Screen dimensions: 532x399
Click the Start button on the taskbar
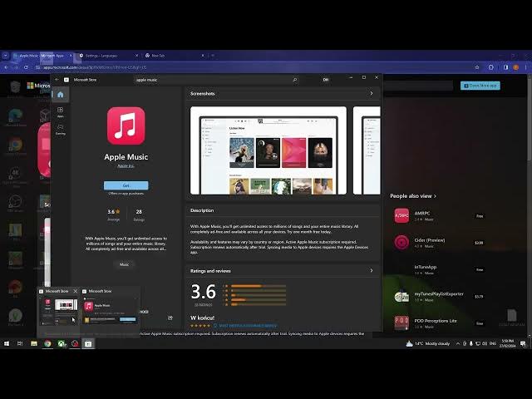pyautogui.click(x=8, y=343)
